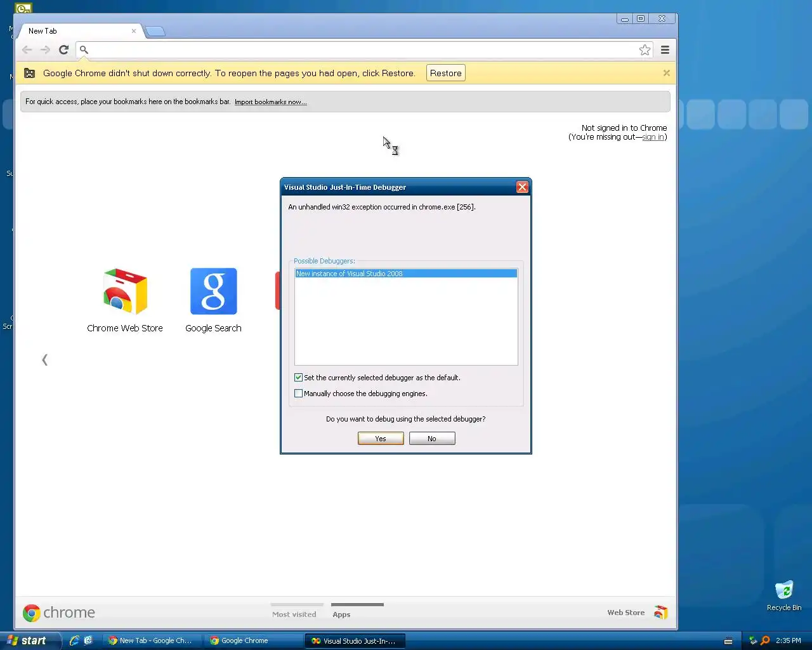Focus the Chrome address bar
Screen dimensions: 812x650
click(x=365, y=50)
